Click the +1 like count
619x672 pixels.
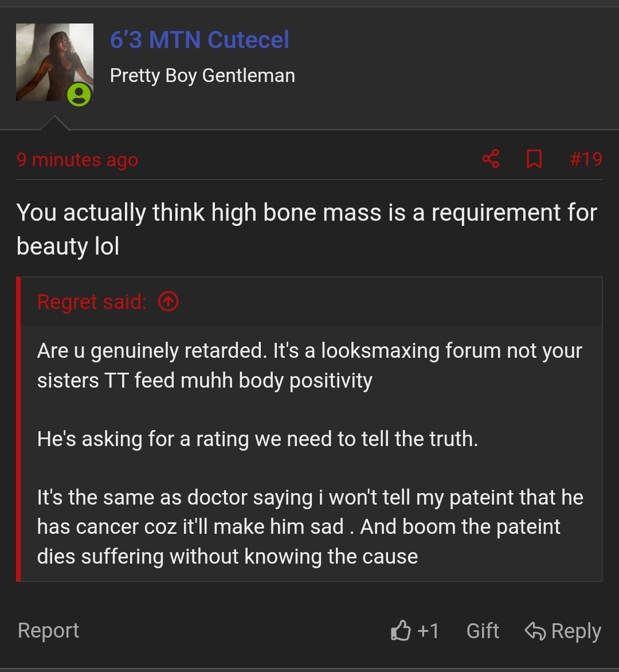click(x=428, y=631)
